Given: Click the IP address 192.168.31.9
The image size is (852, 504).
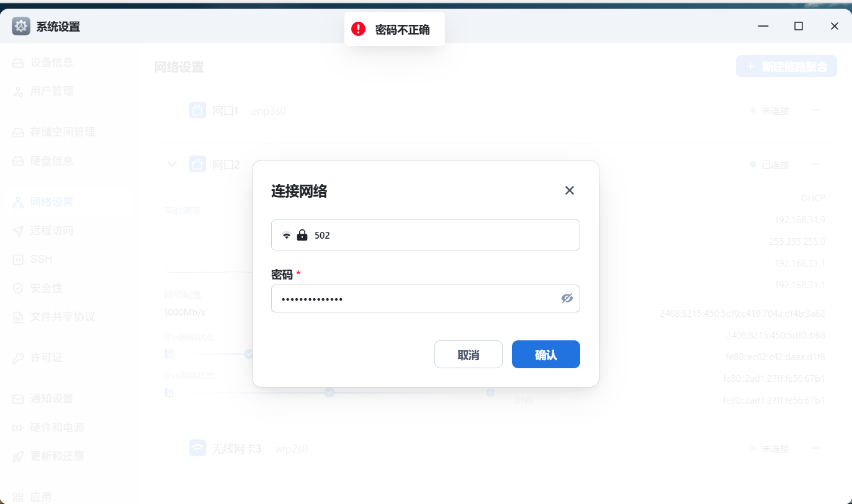Looking at the screenshot, I should pyautogui.click(x=800, y=220).
